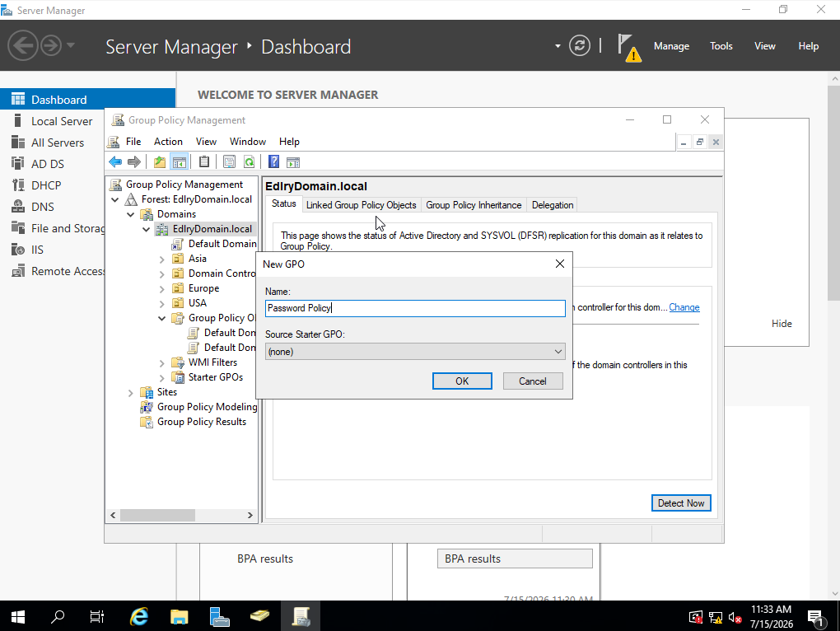Restore the inner MDI window button
Screen dimensions: 840x631
pos(700,142)
